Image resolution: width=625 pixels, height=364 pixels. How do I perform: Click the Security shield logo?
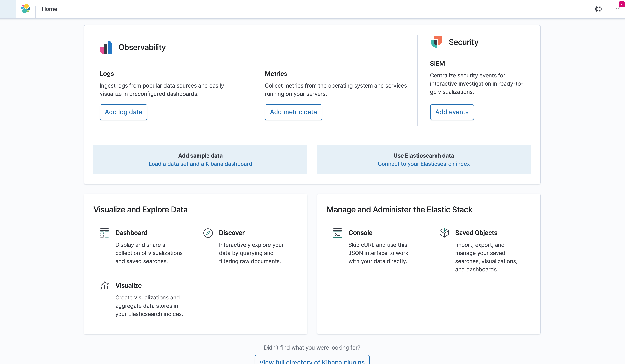pos(436,42)
